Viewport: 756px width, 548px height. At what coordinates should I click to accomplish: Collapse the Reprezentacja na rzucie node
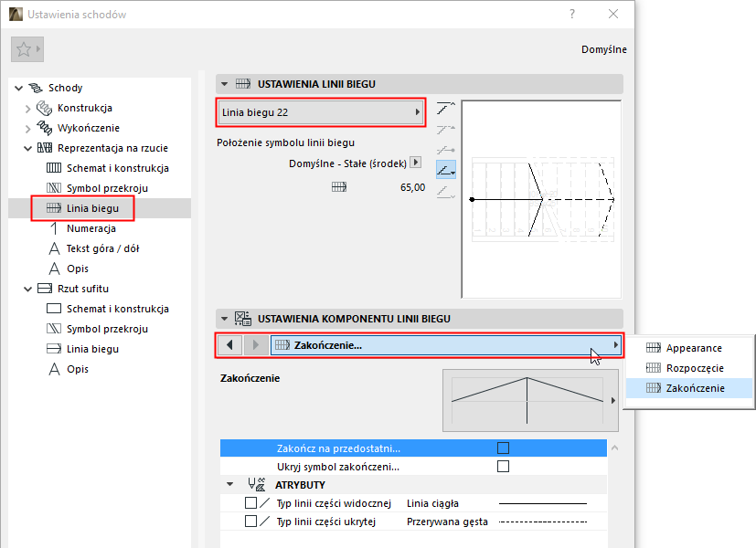coord(28,148)
